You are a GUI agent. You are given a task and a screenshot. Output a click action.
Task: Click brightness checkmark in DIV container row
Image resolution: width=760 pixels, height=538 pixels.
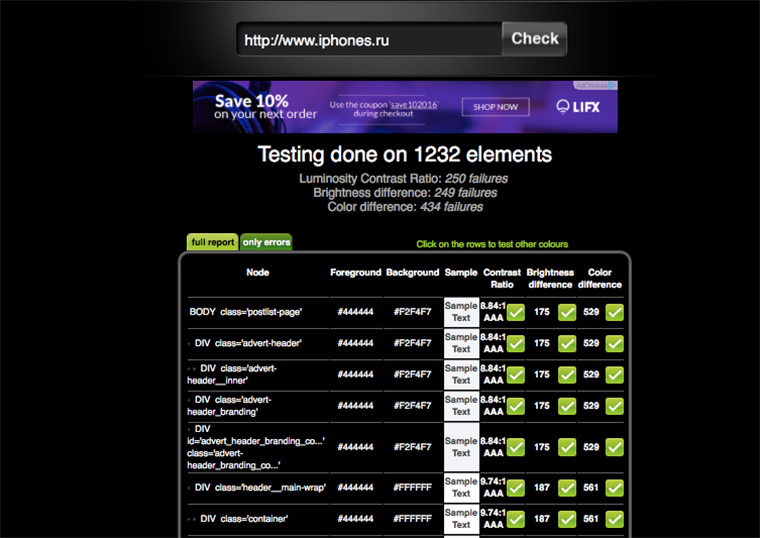(x=567, y=520)
